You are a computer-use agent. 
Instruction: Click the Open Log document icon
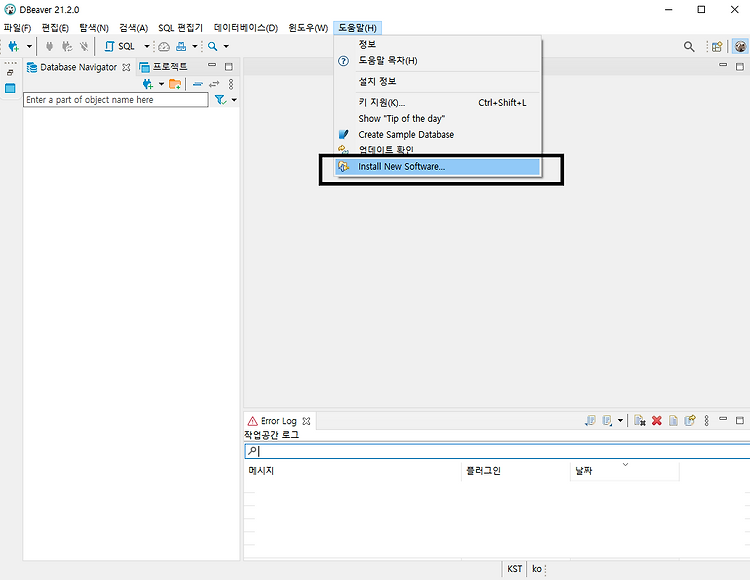[673, 420]
